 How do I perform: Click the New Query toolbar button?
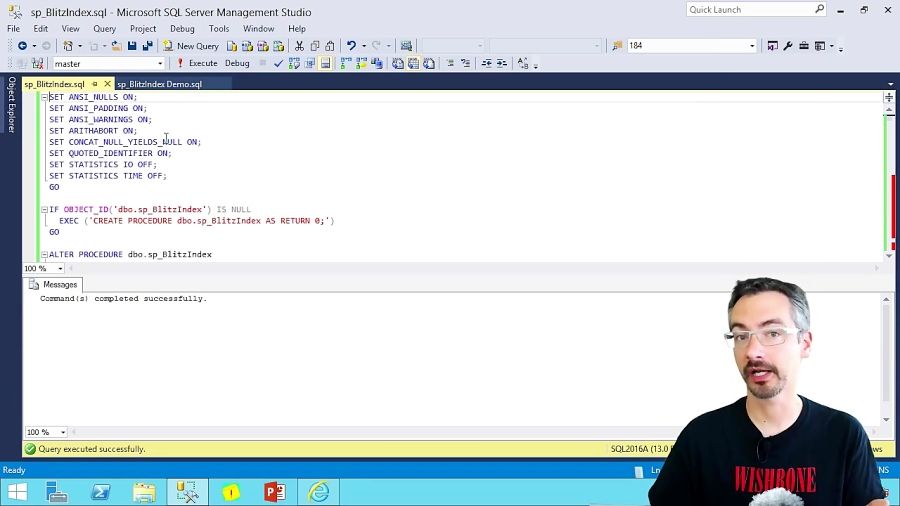coord(191,46)
